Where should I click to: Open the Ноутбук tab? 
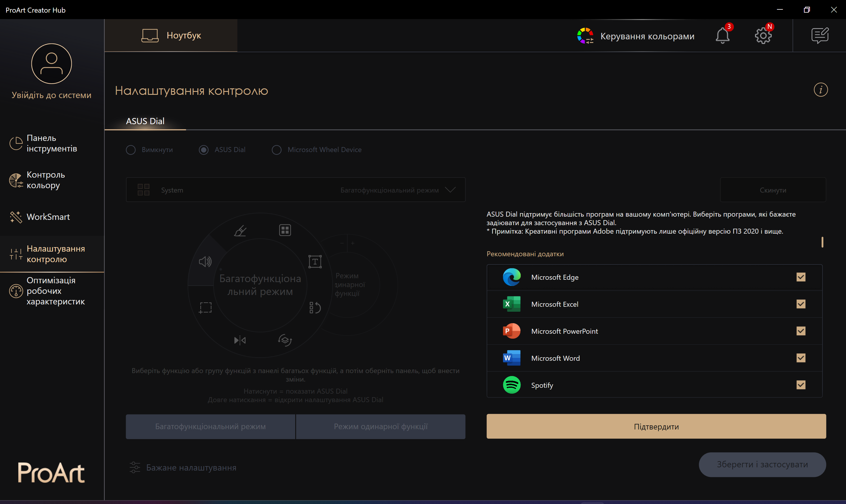[x=171, y=35]
